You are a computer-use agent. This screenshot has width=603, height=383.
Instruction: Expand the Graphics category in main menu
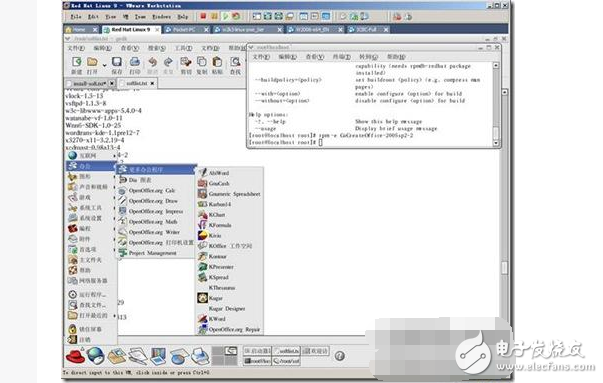pos(92,177)
